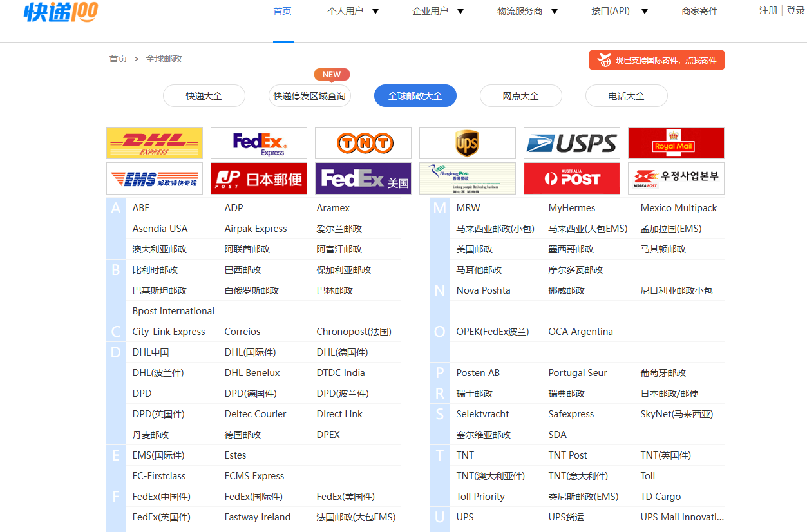Expand the 企业用户 dropdown menu
The image size is (807, 532).
pos(438,11)
